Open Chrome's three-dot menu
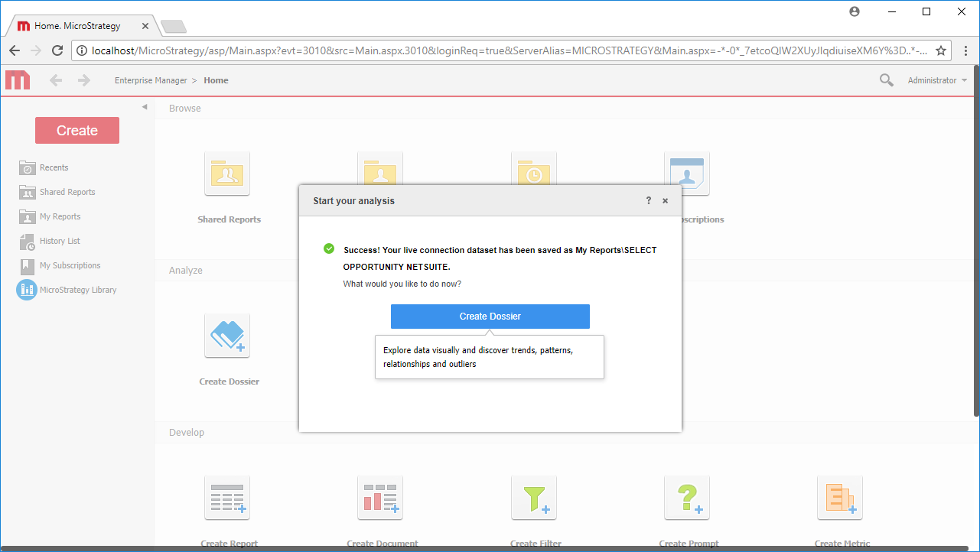The image size is (980, 552). click(966, 50)
